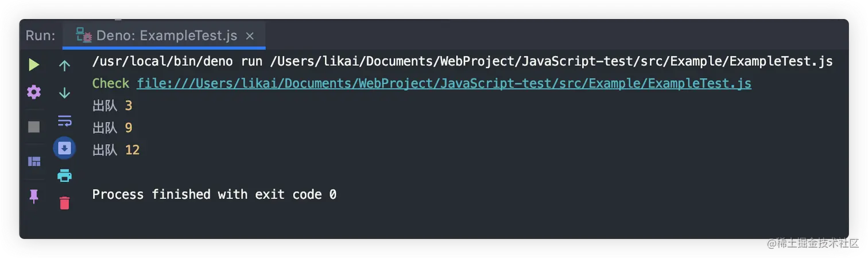Image resolution: width=868 pixels, height=258 pixels.
Task: Click the Deno icon in run tab
Action: click(84, 35)
